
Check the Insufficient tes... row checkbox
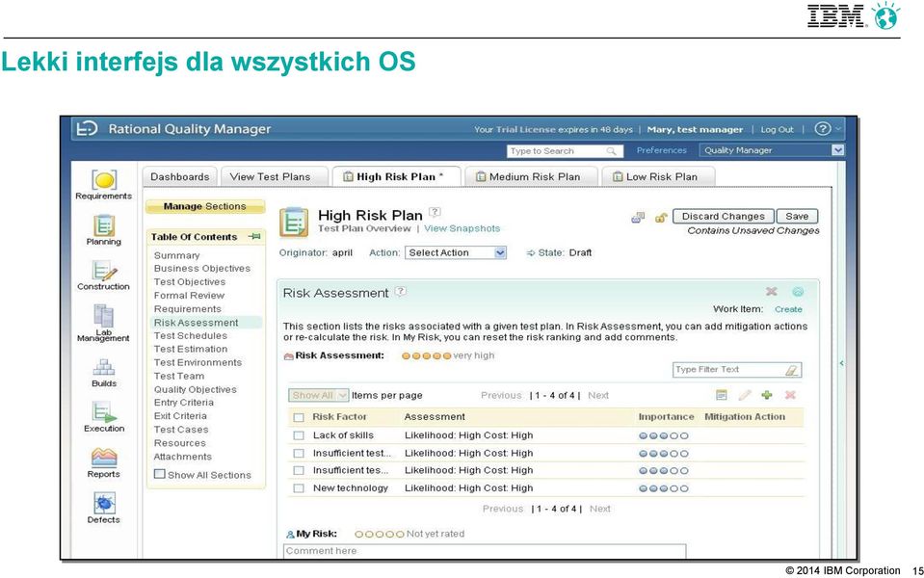click(299, 471)
